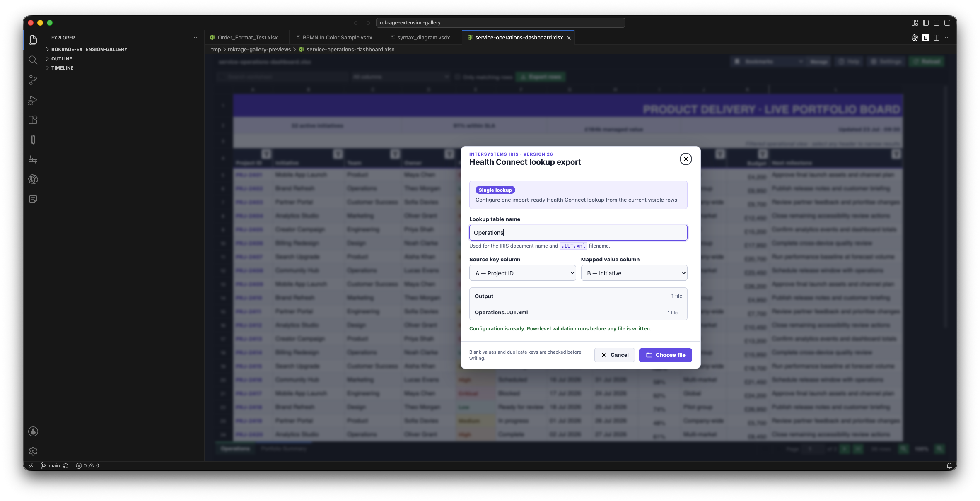Viewport: 980px width, 501px height.
Task: Open the sliders settings icon in activity bar
Action: pos(33,159)
